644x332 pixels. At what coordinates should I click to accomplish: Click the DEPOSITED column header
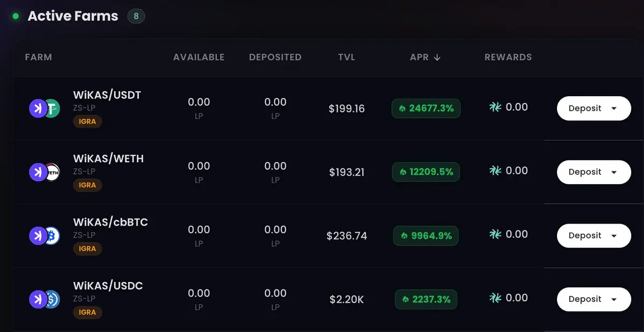click(x=275, y=57)
